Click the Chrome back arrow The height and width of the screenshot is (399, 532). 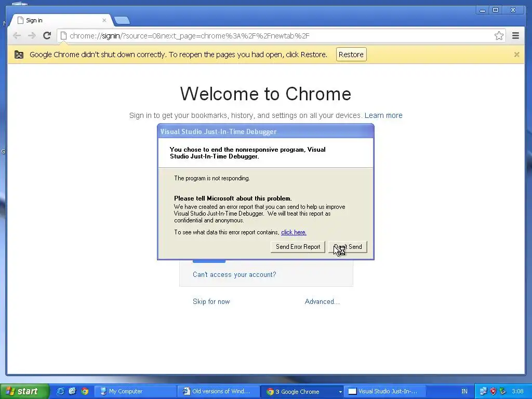click(x=17, y=36)
